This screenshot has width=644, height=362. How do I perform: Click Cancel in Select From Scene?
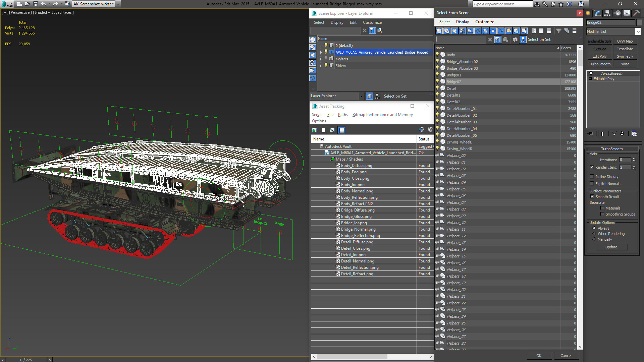[x=566, y=356]
